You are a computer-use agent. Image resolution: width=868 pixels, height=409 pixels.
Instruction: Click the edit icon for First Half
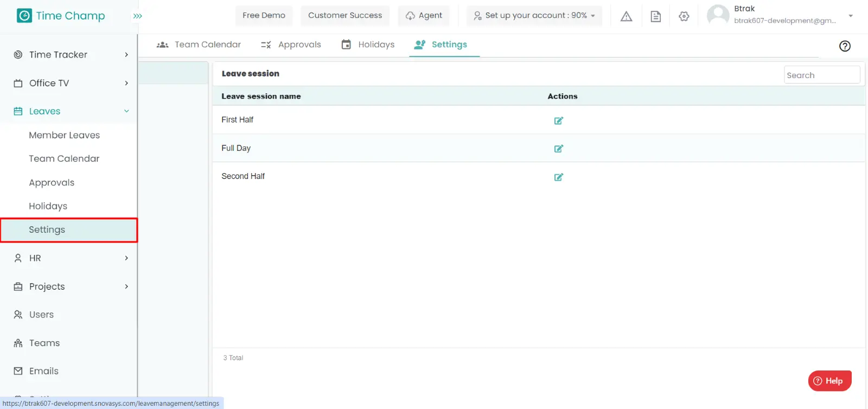558,120
